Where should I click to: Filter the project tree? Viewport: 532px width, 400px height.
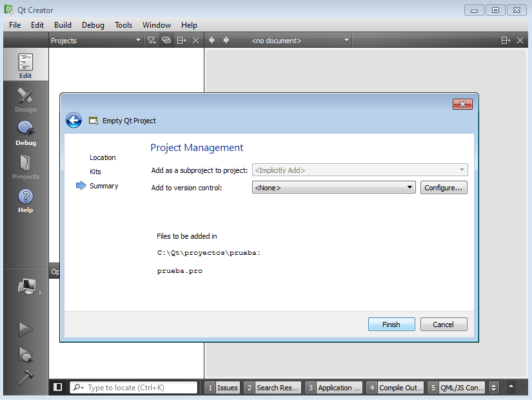click(x=152, y=41)
